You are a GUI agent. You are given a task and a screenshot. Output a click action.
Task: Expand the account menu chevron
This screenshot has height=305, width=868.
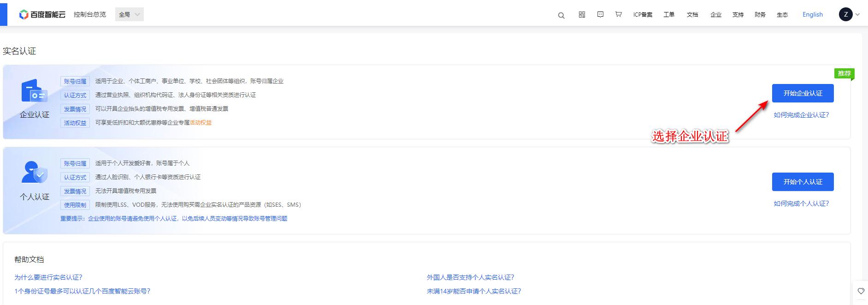coord(858,15)
